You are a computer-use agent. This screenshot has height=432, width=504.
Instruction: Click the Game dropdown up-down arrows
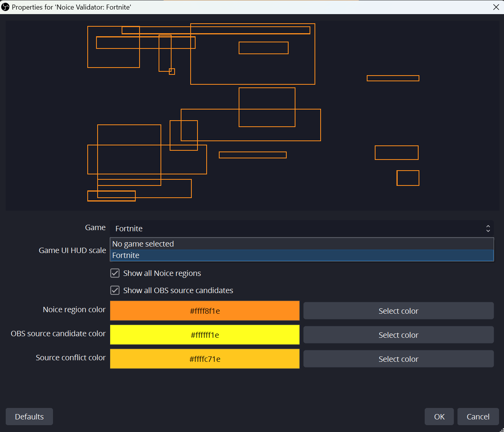pos(488,228)
